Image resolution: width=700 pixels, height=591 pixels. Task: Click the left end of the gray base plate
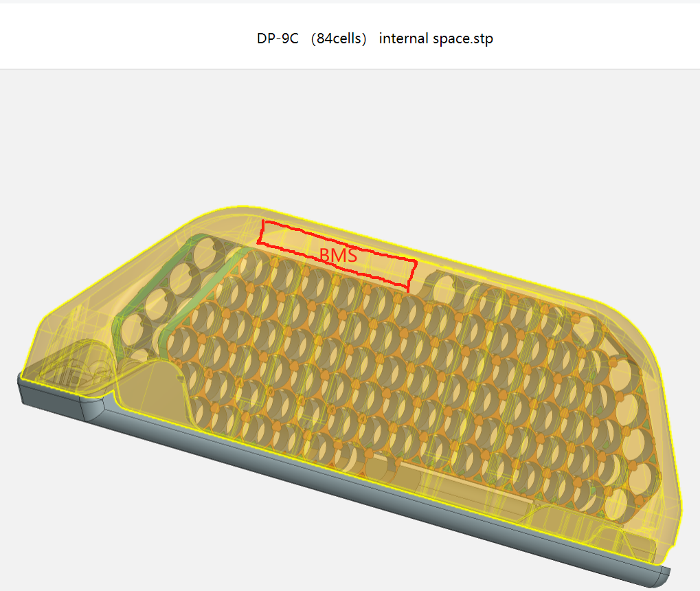click(x=26, y=392)
